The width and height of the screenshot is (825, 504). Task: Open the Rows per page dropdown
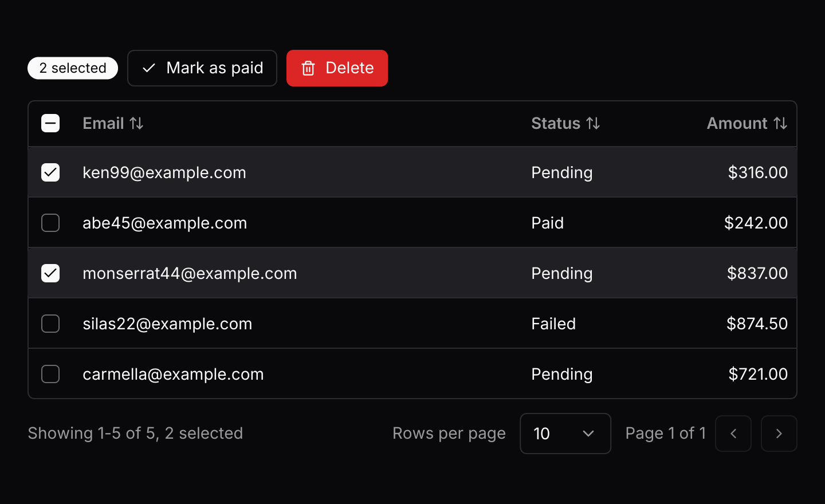point(565,434)
